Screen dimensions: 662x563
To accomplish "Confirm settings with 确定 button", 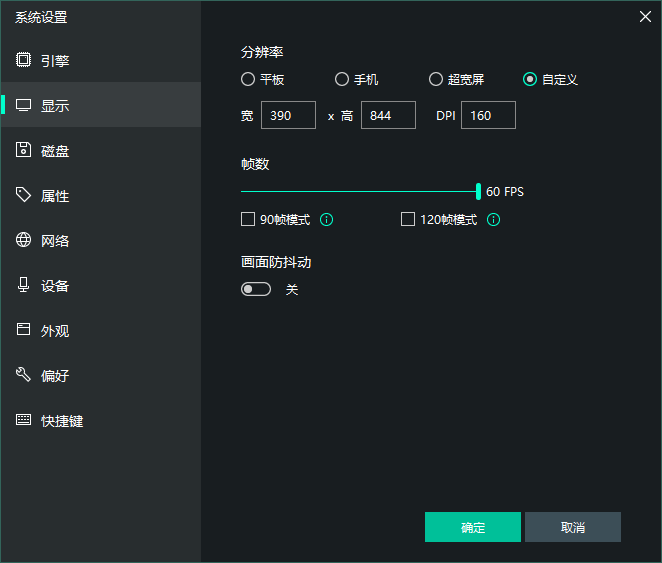I will (473, 527).
